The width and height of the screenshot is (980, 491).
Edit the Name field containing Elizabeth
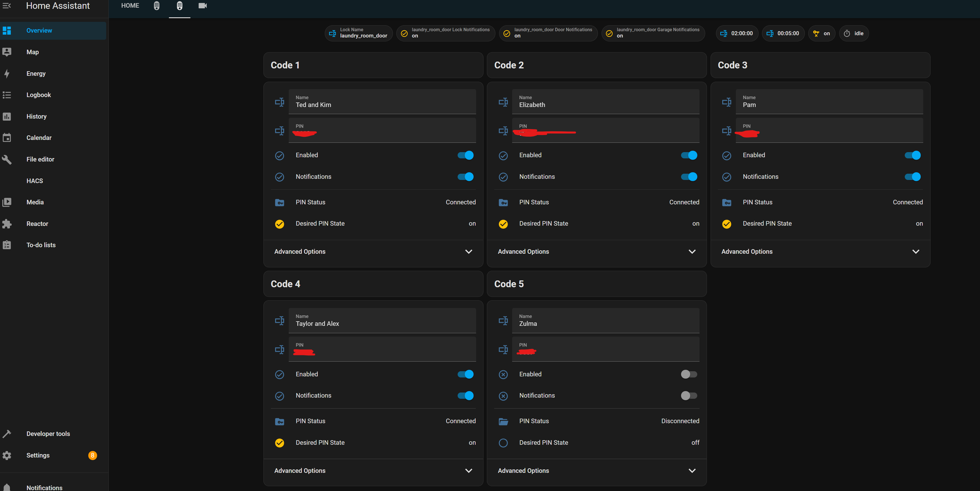point(606,102)
